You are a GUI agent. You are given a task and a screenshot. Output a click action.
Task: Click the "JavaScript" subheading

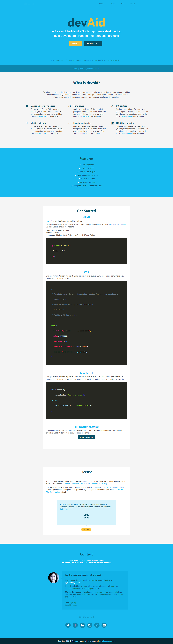[86, 373]
